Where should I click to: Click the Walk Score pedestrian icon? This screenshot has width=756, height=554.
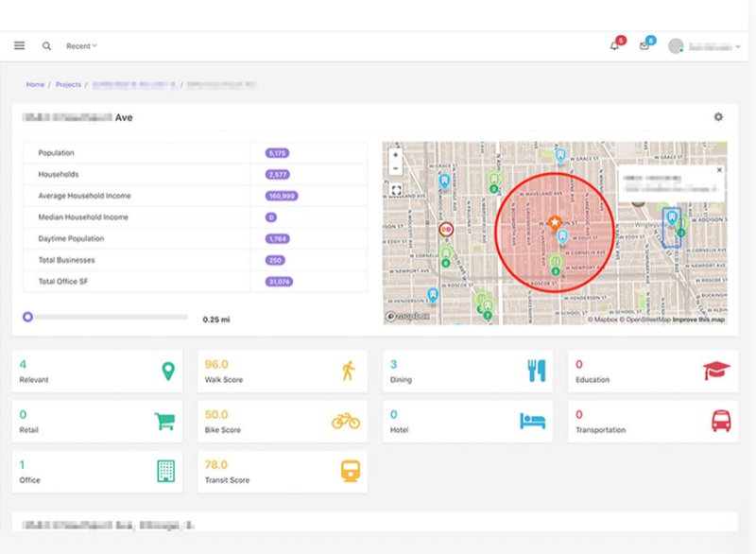[x=349, y=370]
